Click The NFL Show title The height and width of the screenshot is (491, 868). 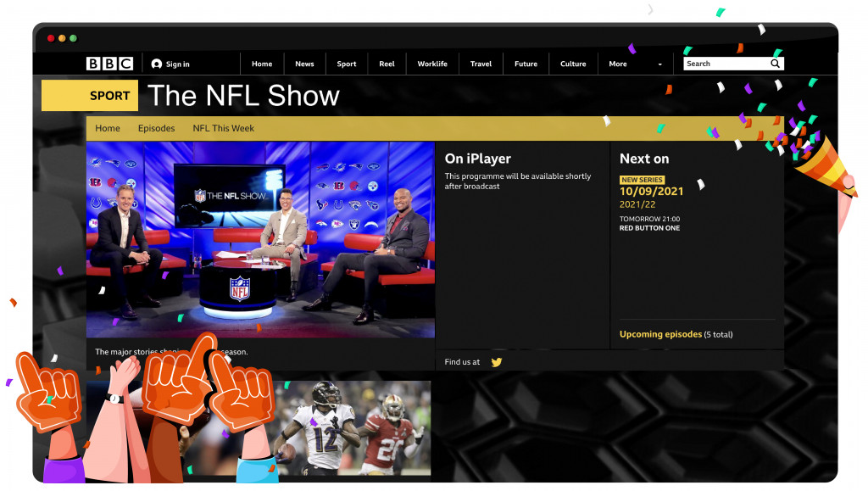coord(243,96)
